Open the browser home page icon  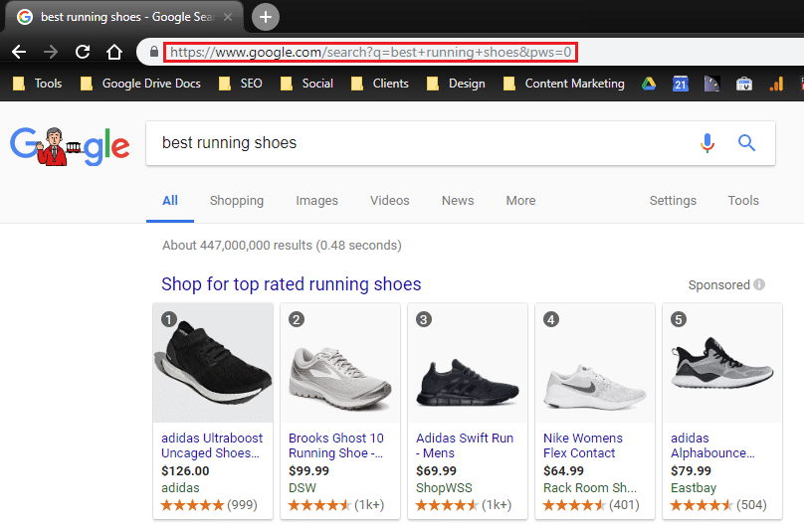tap(114, 52)
